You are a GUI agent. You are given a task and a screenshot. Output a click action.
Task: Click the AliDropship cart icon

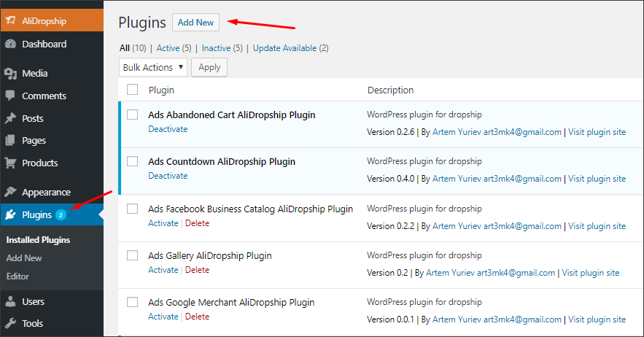click(11, 20)
